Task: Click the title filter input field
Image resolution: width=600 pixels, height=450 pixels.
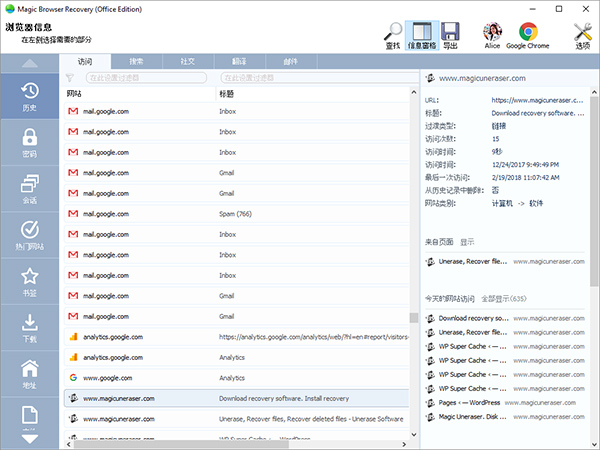Action: (320, 78)
